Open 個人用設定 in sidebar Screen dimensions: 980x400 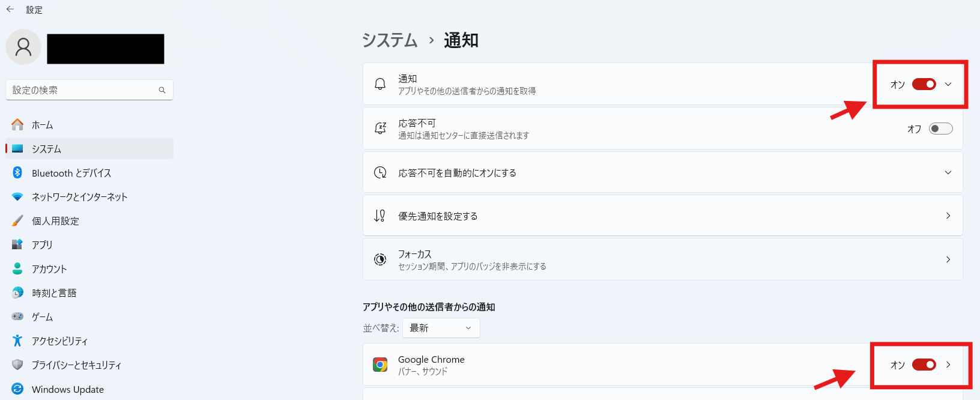(89, 220)
